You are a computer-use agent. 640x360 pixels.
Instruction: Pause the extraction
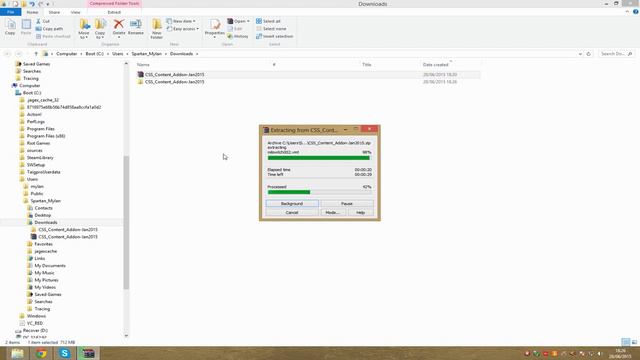point(347,203)
